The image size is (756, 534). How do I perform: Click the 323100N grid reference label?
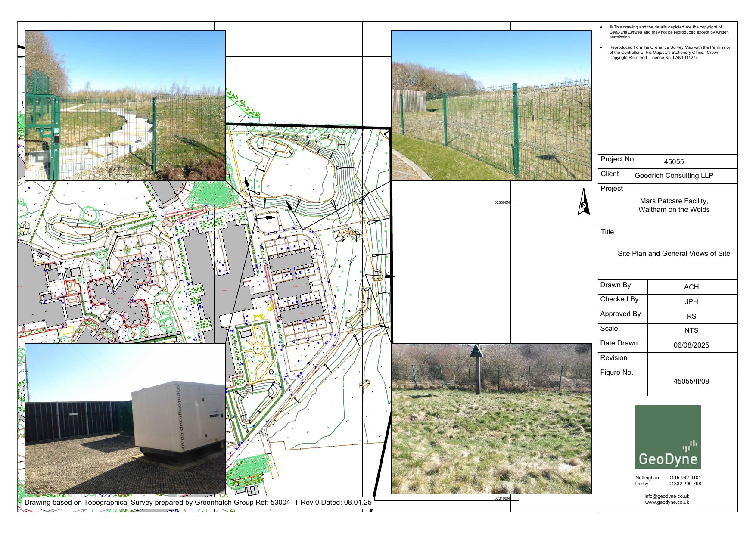(502, 498)
